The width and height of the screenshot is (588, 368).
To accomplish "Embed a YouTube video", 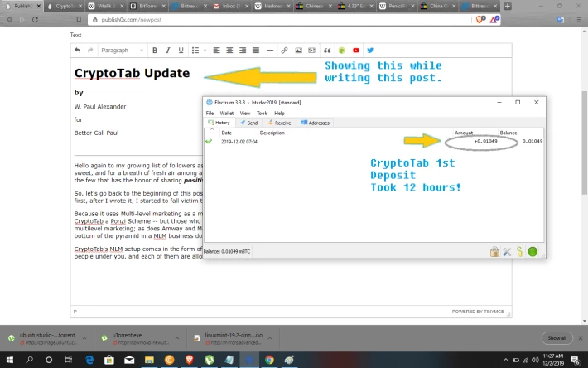I will (x=356, y=51).
